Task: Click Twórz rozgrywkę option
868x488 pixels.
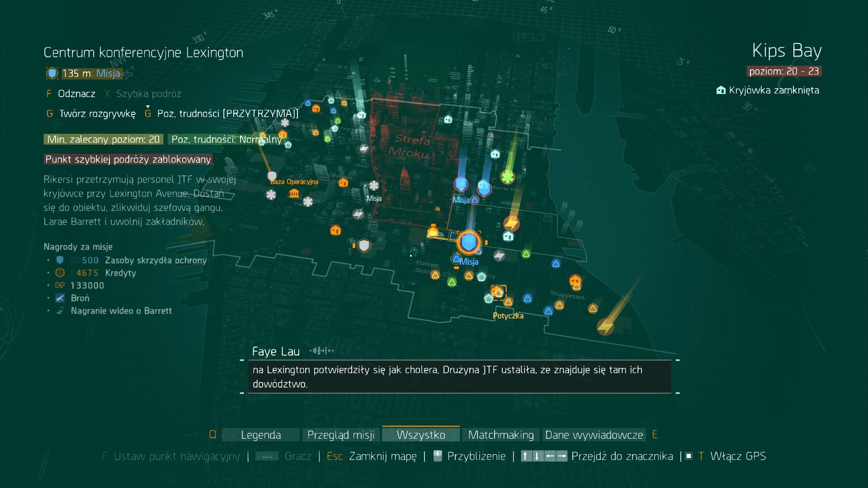Action: pyautogui.click(x=97, y=114)
